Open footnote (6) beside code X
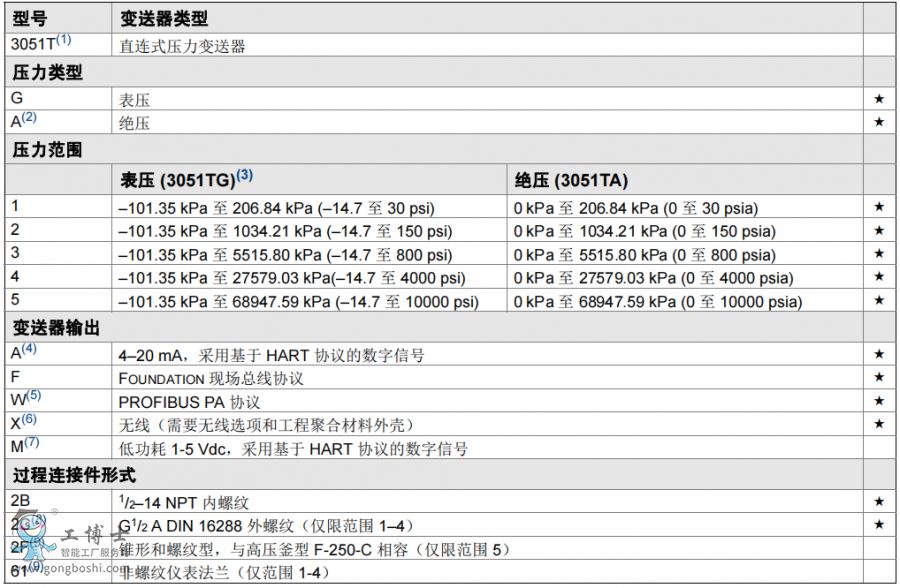900x588 pixels. click(x=29, y=420)
